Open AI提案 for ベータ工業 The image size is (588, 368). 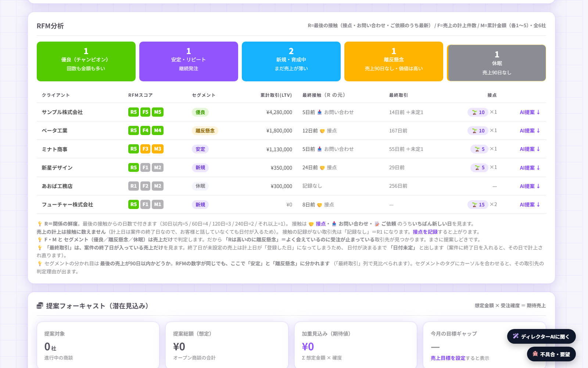530,131
